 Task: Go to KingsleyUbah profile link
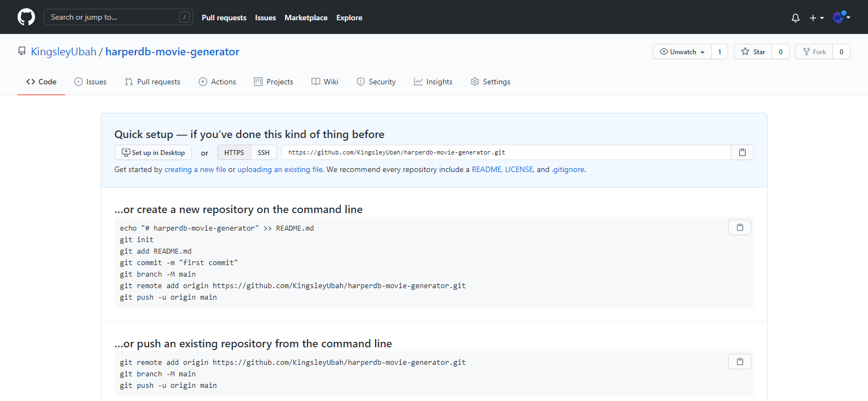coord(64,51)
